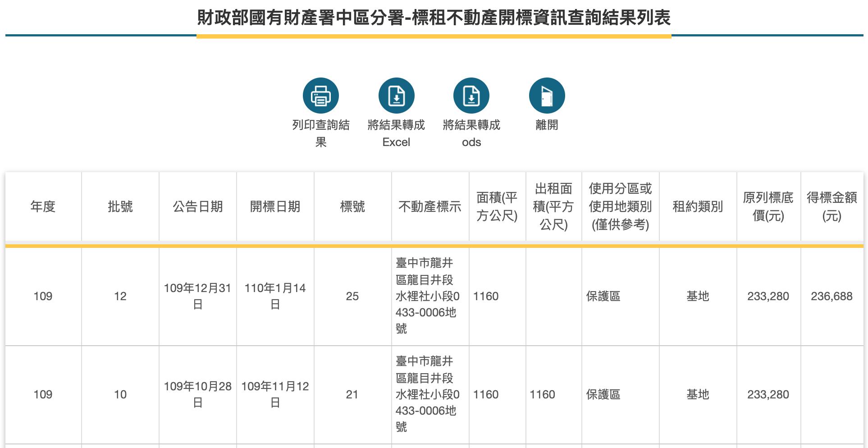This screenshot has height=448, width=868.
Task: Click 保護區 in the batch 10 row
Action: (603, 394)
